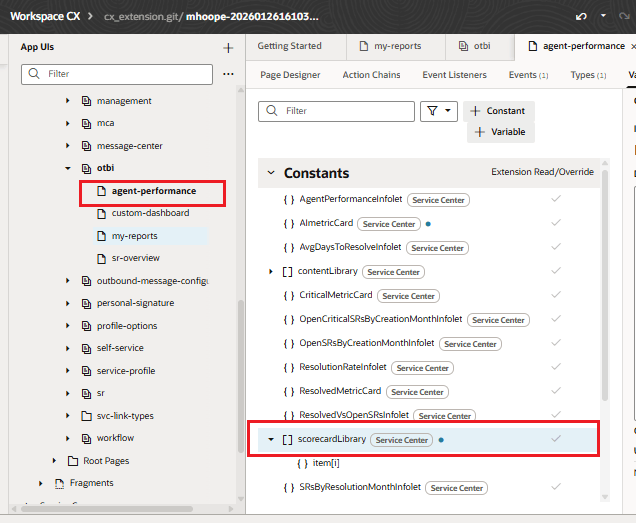Click the service-profile app UI icon

click(86, 370)
